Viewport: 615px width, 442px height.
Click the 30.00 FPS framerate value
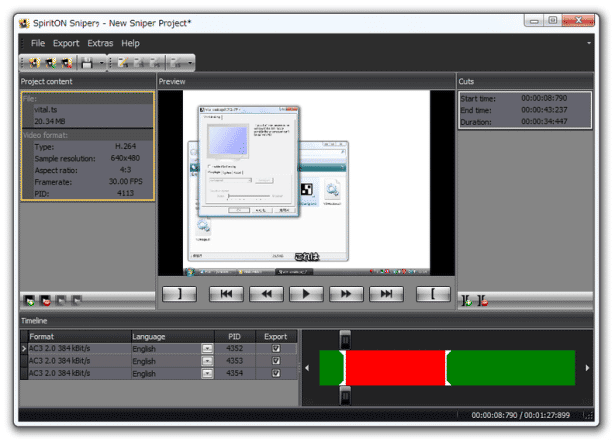click(x=126, y=182)
